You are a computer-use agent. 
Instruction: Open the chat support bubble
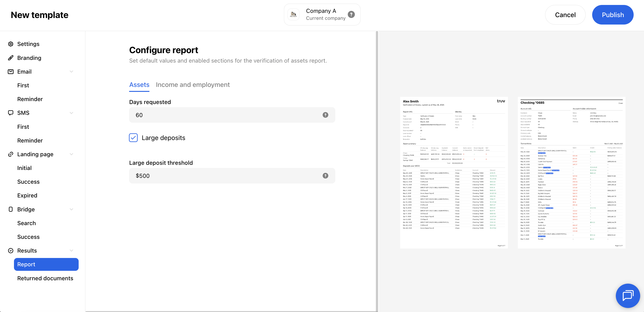pos(628,296)
